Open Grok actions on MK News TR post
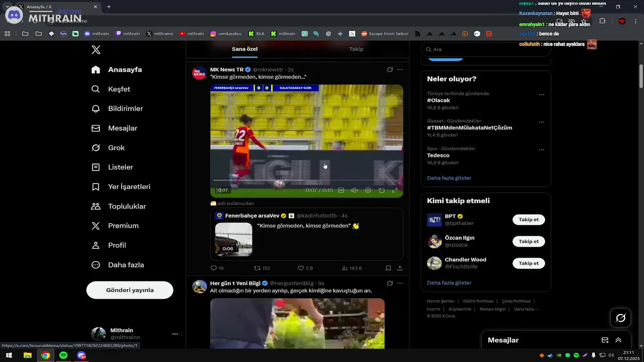 tap(390, 69)
